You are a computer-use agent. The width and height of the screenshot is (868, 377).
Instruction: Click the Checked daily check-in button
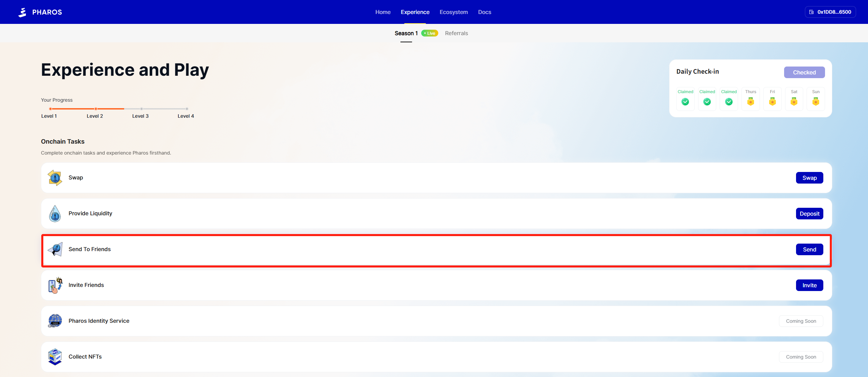(x=804, y=72)
